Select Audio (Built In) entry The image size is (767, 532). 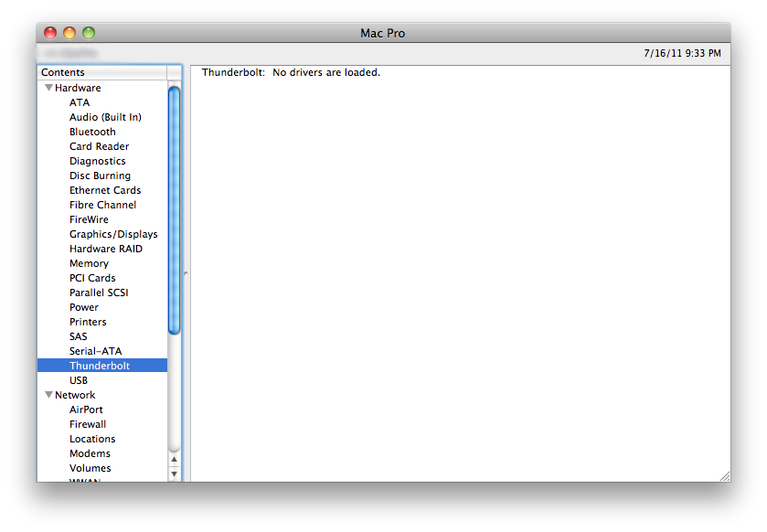point(105,117)
